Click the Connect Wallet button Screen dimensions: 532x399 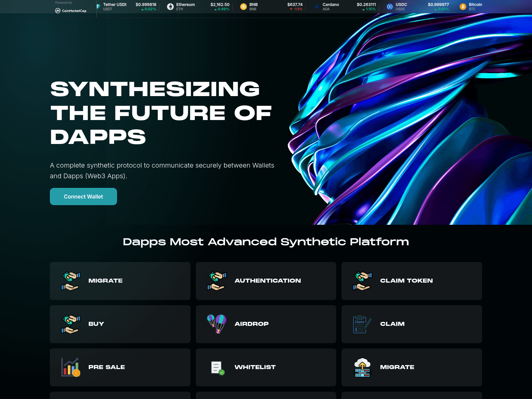(83, 197)
